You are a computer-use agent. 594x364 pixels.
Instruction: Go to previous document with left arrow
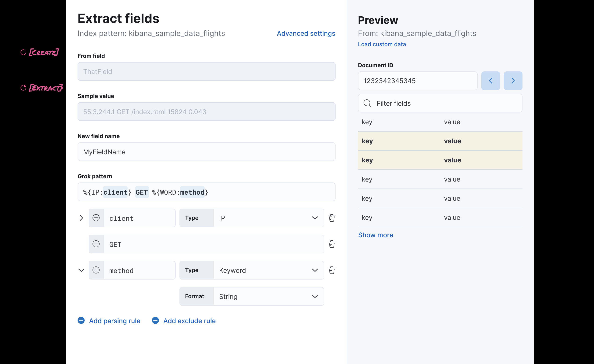click(x=490, y=81)
